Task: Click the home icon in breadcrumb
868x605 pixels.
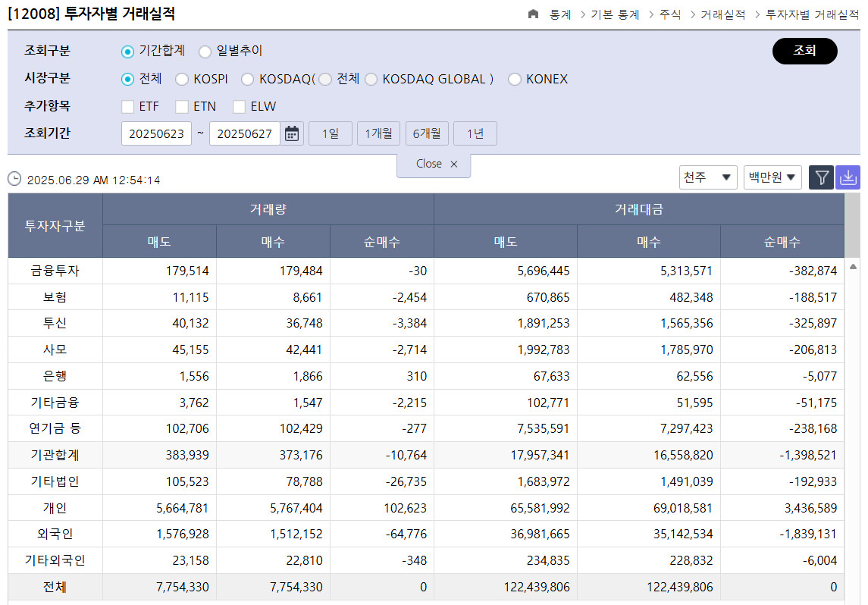Action: (x=534, y=14)
